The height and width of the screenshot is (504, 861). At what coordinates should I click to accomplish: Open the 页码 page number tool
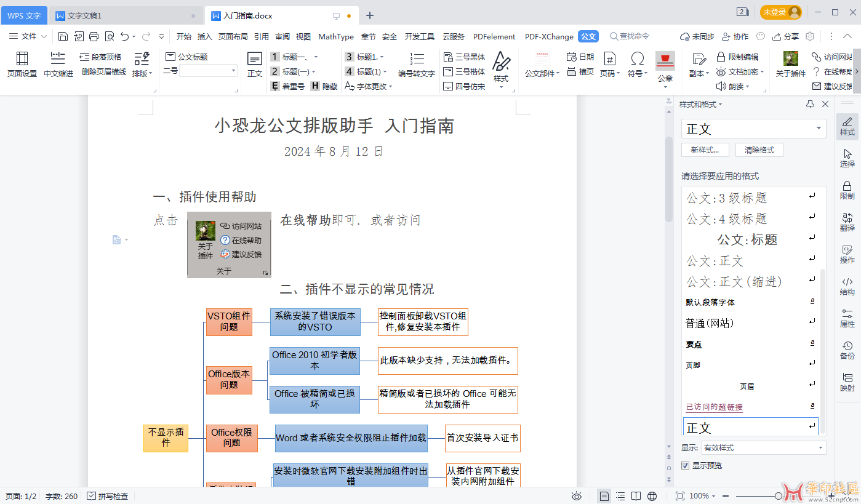click(x=609, y=65)
